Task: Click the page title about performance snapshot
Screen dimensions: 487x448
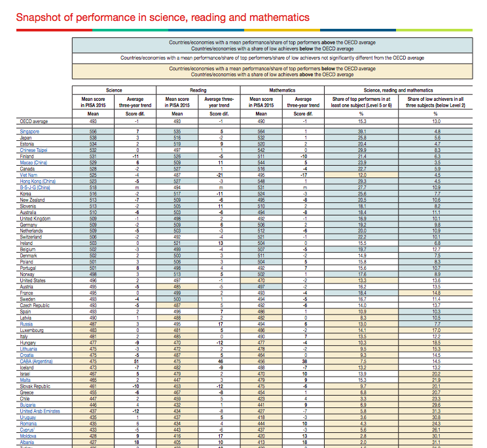Action: pos(162,17)
